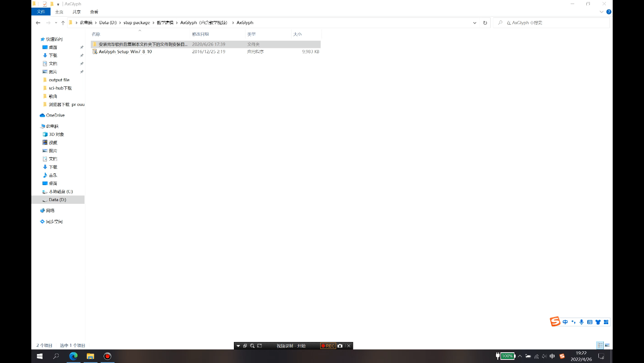The width and height of the screenshot is (644, 363).
Task: Open 本地磁盘 (C:) drive
Action: tap(60, 191)
